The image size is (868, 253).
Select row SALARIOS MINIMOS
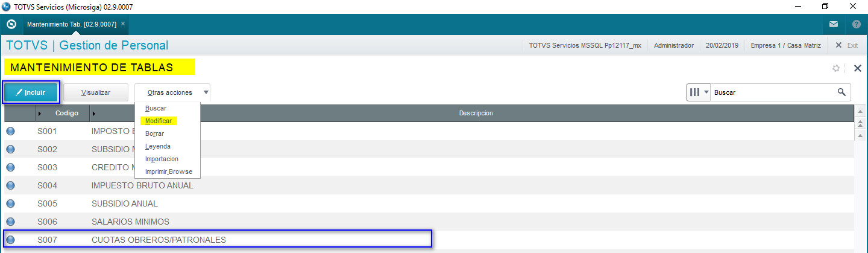click(x=429, y=222)
